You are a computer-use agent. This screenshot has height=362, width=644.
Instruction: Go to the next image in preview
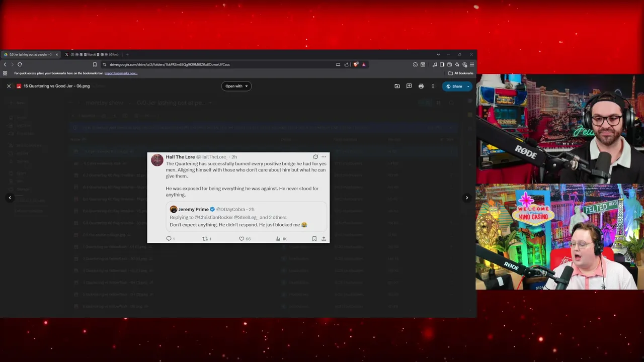(466, 198)
